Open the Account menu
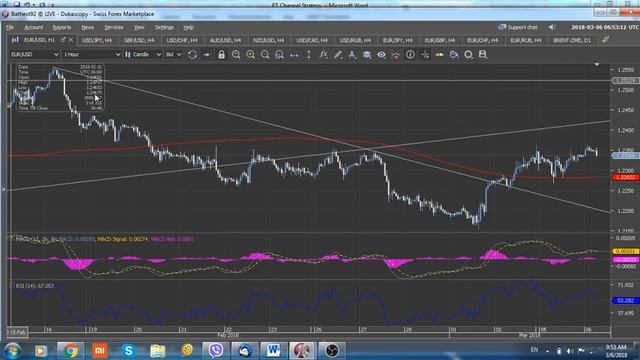 tap(33, 27)
